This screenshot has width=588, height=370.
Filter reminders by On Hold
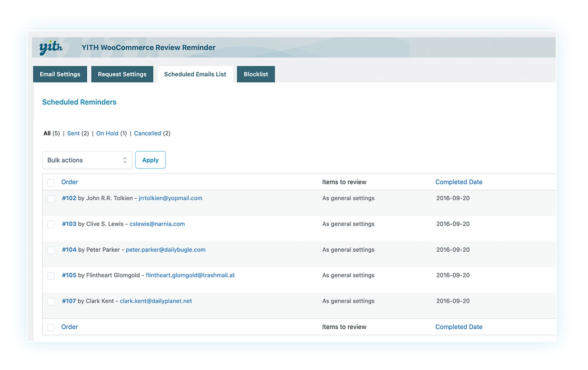point(107,133)
